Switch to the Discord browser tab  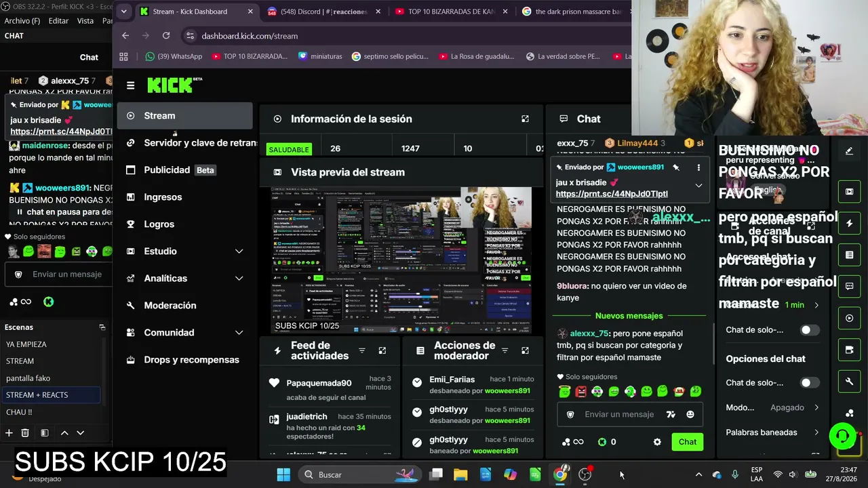[325, 12]
